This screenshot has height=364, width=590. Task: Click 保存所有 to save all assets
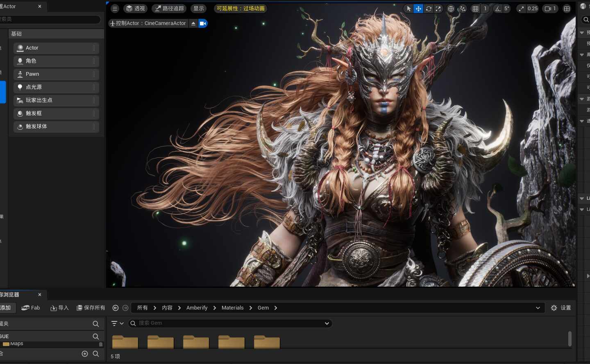91,308
